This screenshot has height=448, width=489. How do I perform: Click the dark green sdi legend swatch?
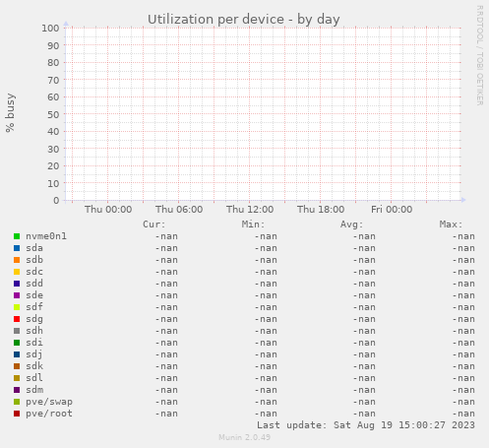click(x=17, y=343)
